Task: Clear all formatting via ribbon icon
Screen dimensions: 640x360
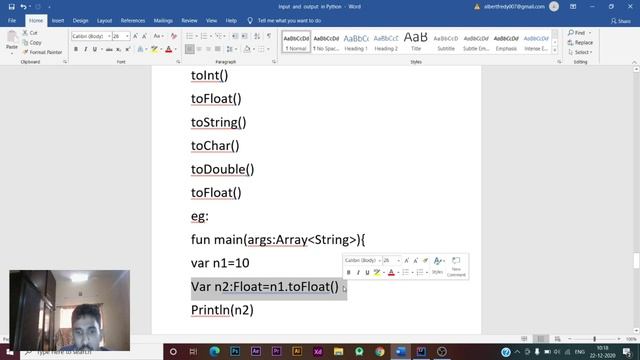Action: point(174,36)
